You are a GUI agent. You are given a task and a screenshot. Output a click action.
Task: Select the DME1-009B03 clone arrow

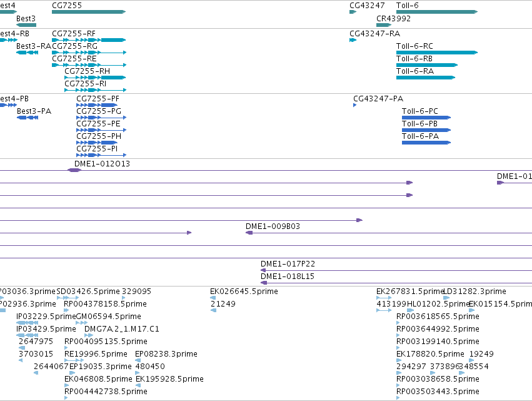tap(249, 233)
